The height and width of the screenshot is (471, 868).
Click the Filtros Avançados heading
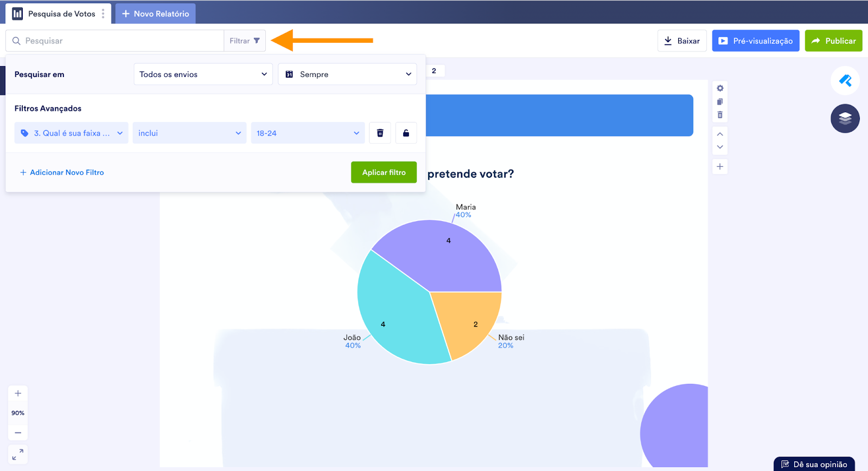(x=48, y=108)
